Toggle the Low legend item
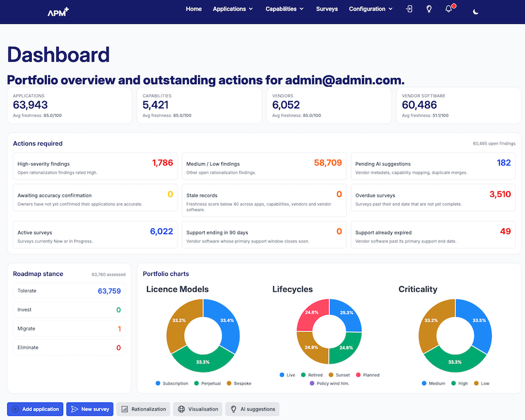The height and width of the screenshot is (420, 525). 481,383
